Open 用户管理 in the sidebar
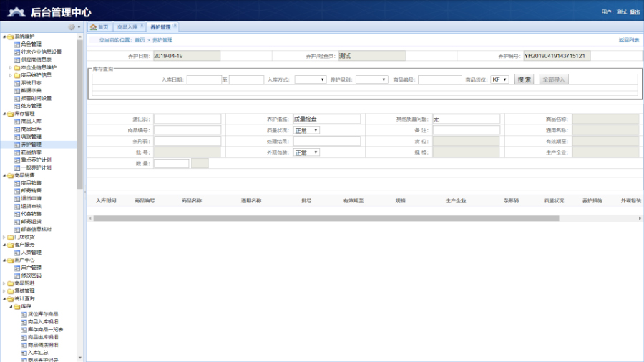The height and width of the screenshot is (362, 644). [31, 268]
